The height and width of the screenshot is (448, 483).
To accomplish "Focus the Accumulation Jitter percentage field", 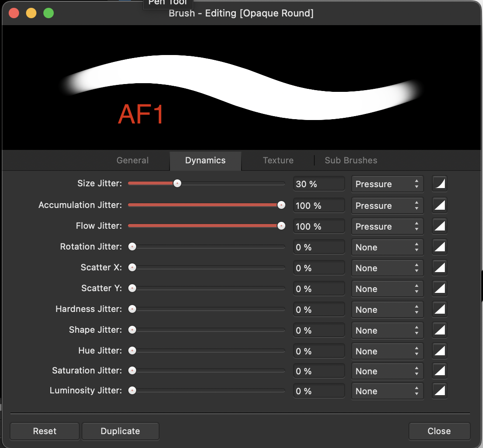I will click(319, 205).
